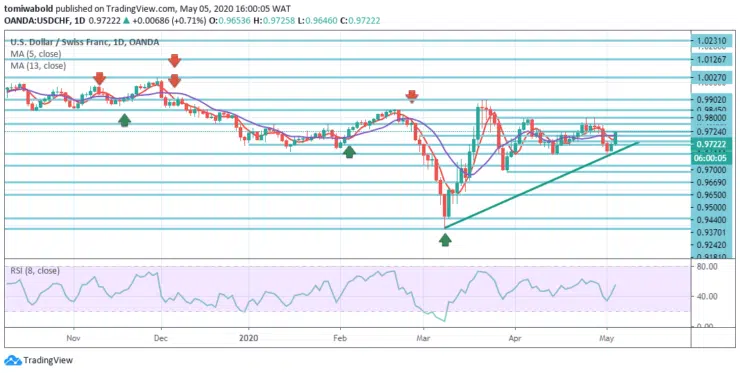Click the green up arrow in mid-November
The height and width of the screenshot is (373, 740).
(124, 120)
